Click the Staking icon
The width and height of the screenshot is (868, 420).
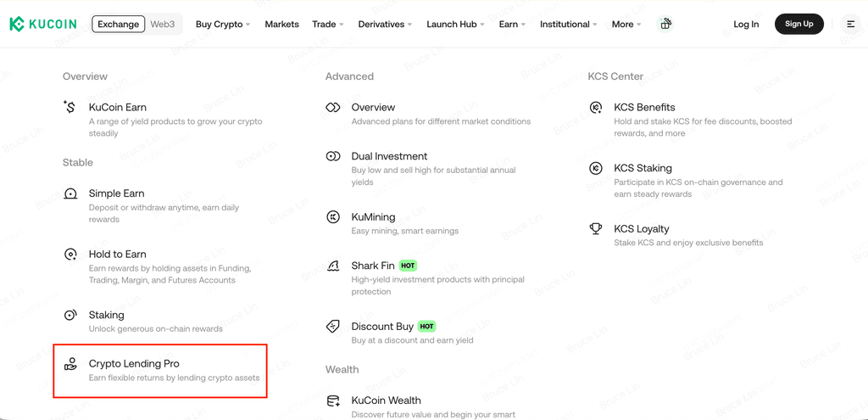[x=70, y=316]
